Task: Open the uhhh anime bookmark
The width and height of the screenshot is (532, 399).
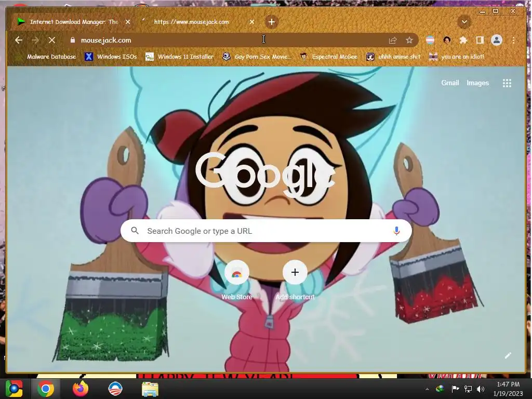Action: click(x=394, y=57)
